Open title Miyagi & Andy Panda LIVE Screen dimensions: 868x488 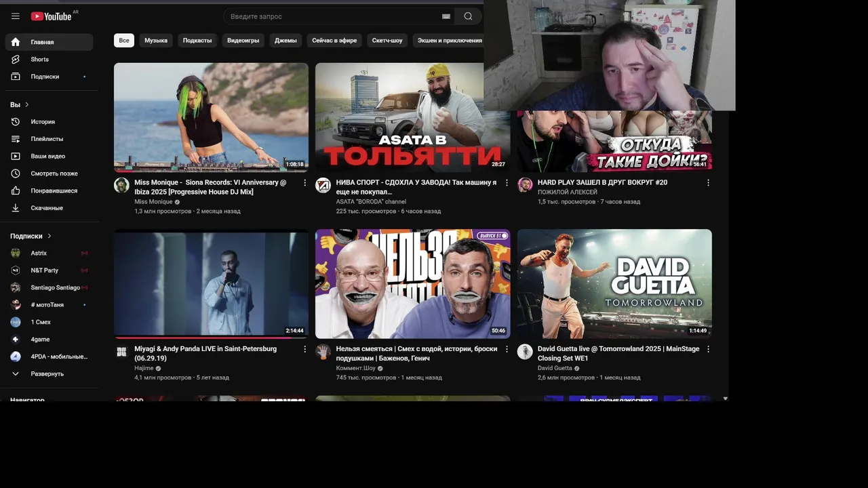(x=205, y=353)
